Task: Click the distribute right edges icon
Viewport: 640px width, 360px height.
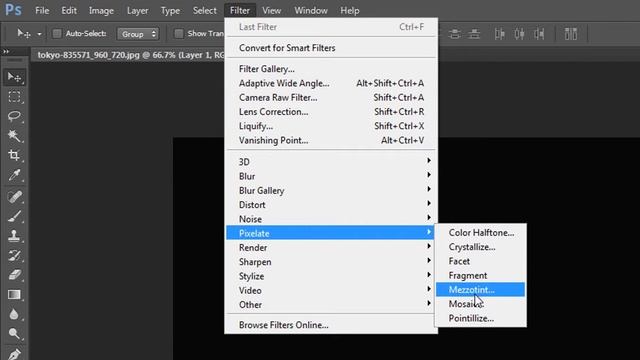Action: (x=539, y=34)
